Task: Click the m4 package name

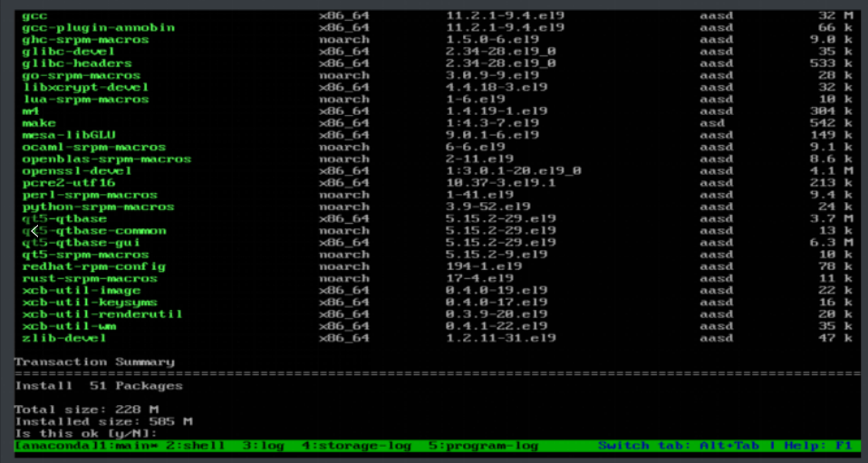Action: tap(31, 111)
